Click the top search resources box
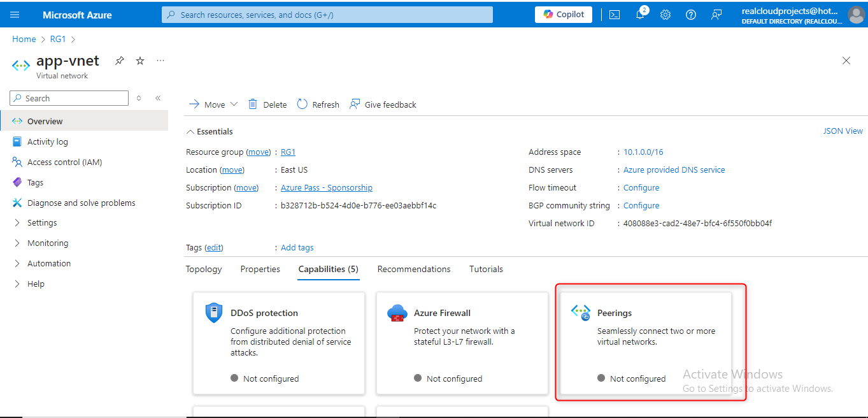868x418 pixels. (x=327, y=15)
